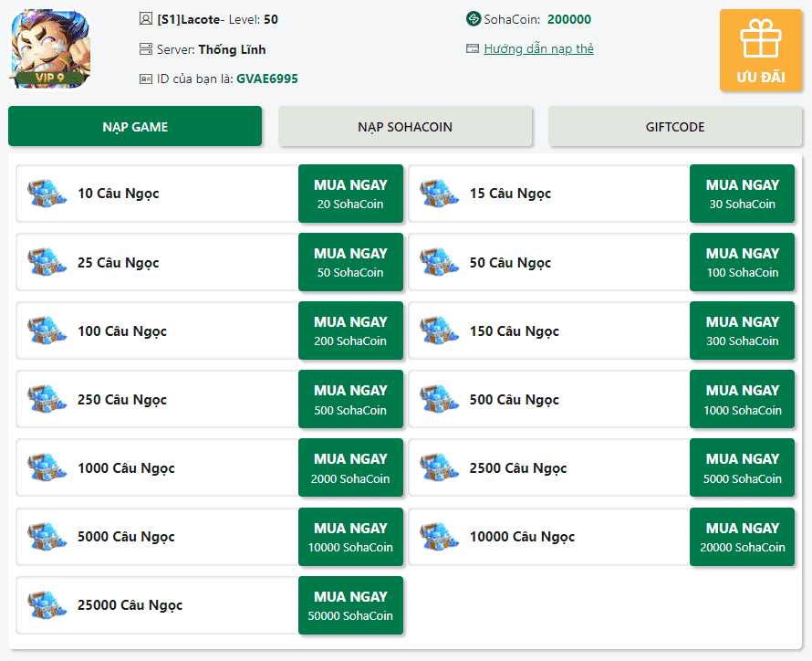Buy 150 Câu Ngọc for 300 SohaCoin
The image size is (812, 661).
(742, 330)
